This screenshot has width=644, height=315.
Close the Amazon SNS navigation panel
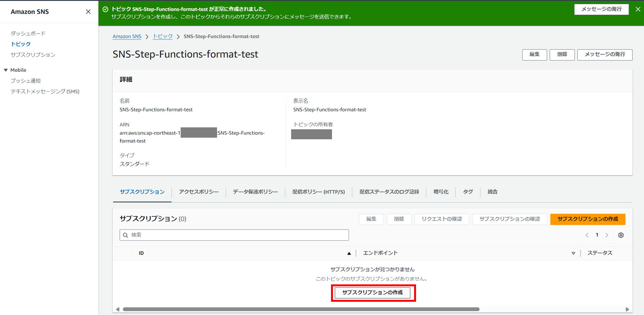pos(88,12)
